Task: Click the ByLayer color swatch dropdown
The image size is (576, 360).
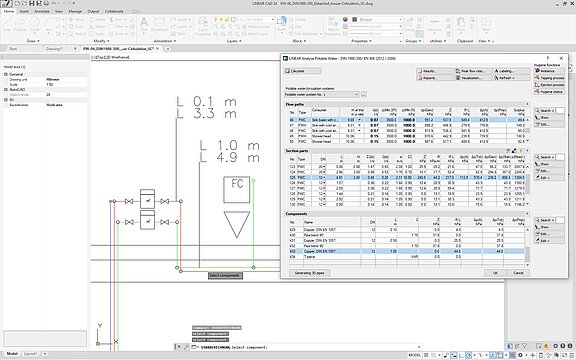Action: click(377, 19)
